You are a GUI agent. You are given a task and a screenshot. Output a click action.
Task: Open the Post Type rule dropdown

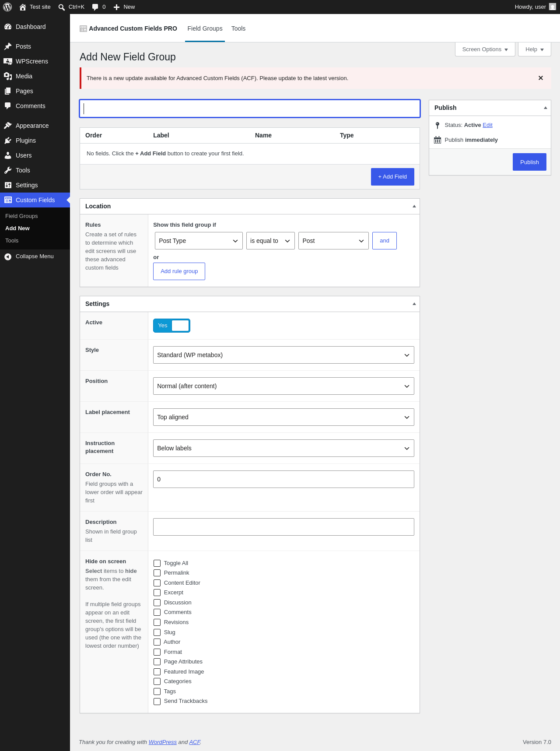[199, 241]
